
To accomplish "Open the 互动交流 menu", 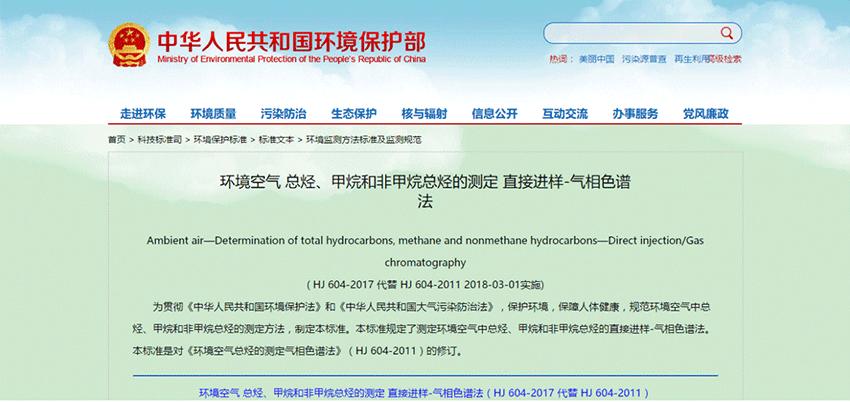I will [x=565, y=114].
